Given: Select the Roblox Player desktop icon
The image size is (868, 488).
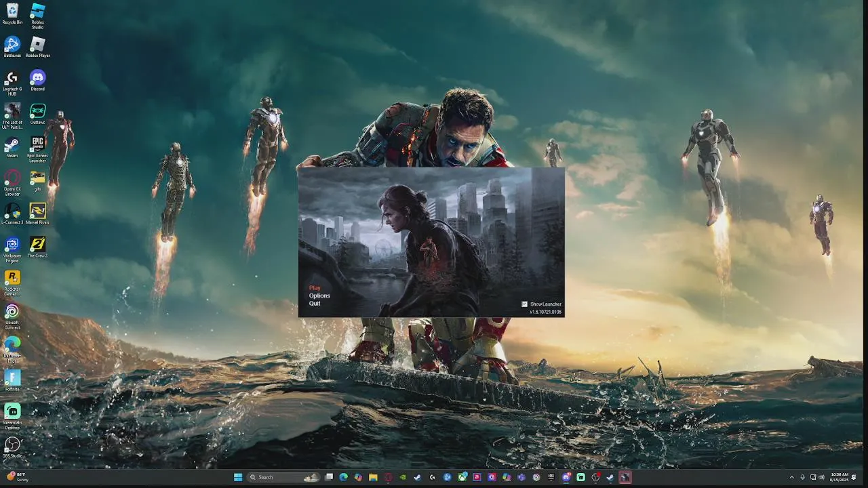Looking at the screenshot, I should click(x=37, y=47).
